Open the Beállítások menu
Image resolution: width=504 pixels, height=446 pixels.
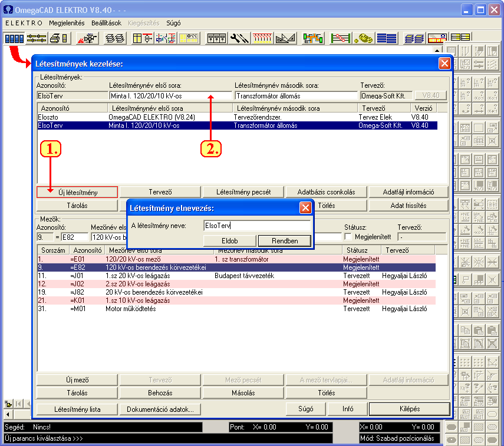(x=106, y=23)
